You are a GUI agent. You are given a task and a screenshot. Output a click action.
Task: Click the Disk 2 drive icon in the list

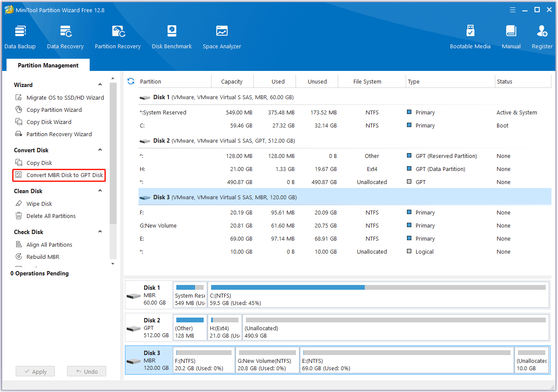coord(145,141)
